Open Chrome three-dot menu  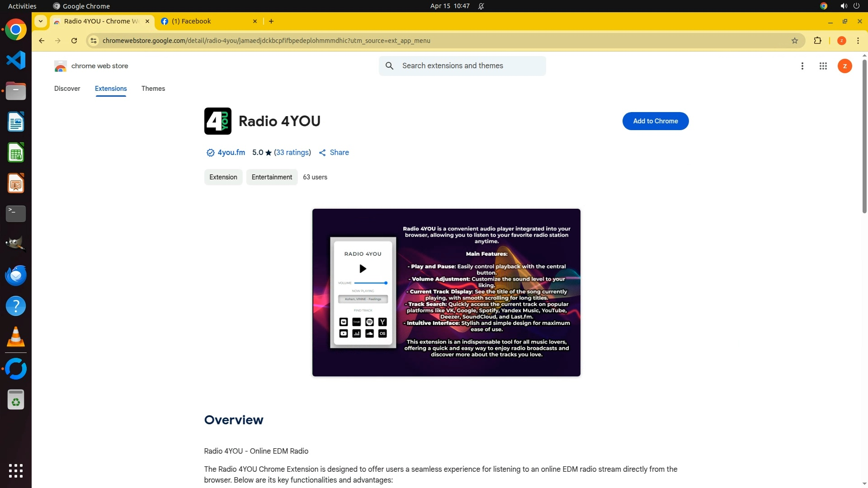858,41
